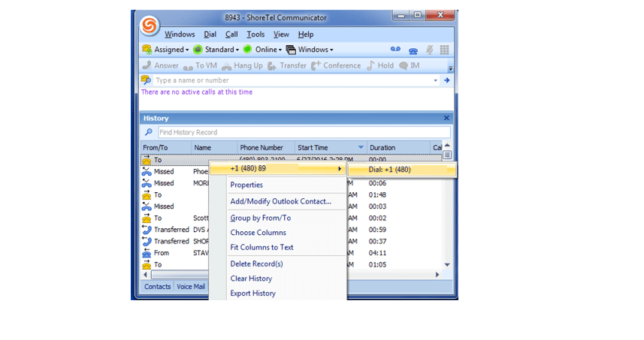Image resolution: width=644 pixels, height=340 pixels.
Task: Sort by the Start Time column header
Action: coord(331,148)
